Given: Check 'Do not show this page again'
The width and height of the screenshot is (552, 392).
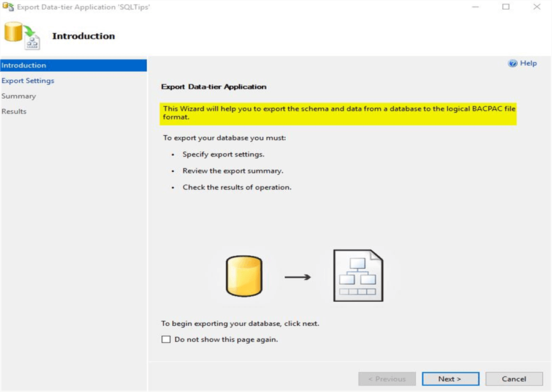Looking at the screenshot, I should point(166,339).
